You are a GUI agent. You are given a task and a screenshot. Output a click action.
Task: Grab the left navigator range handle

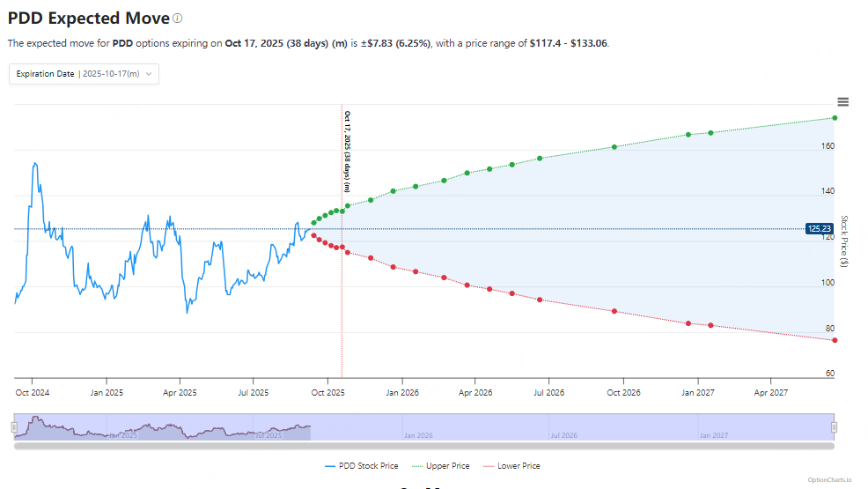coord(14,427)
